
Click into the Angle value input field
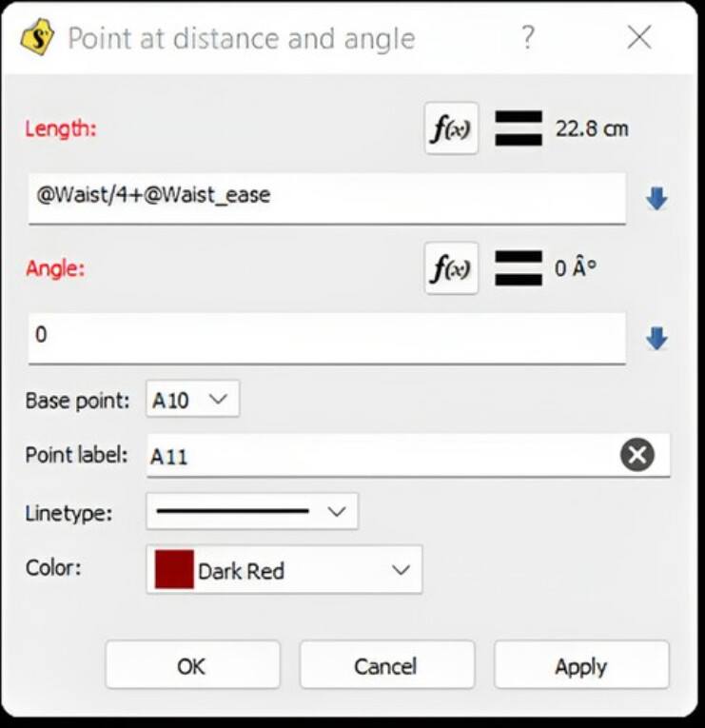click(326, 336)
